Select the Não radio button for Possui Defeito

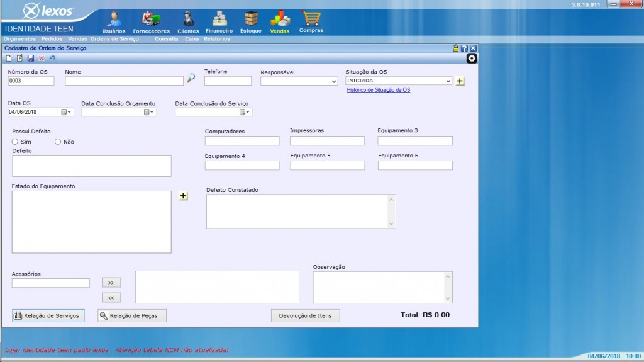point(58,142)
